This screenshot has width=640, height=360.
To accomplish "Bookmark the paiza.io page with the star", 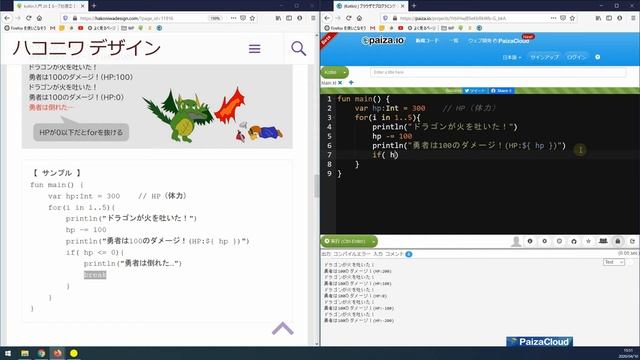I will click(x=572, y=18).
